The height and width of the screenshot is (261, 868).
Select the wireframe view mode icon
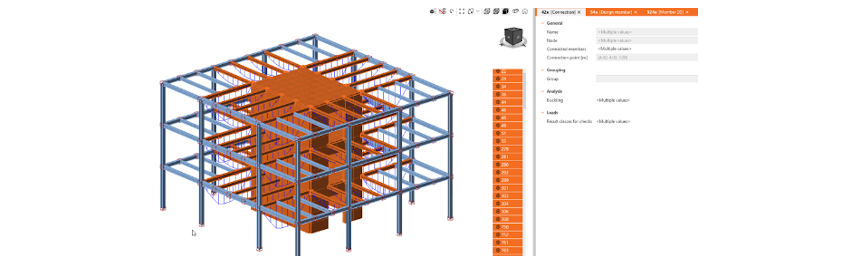[486, 12]
